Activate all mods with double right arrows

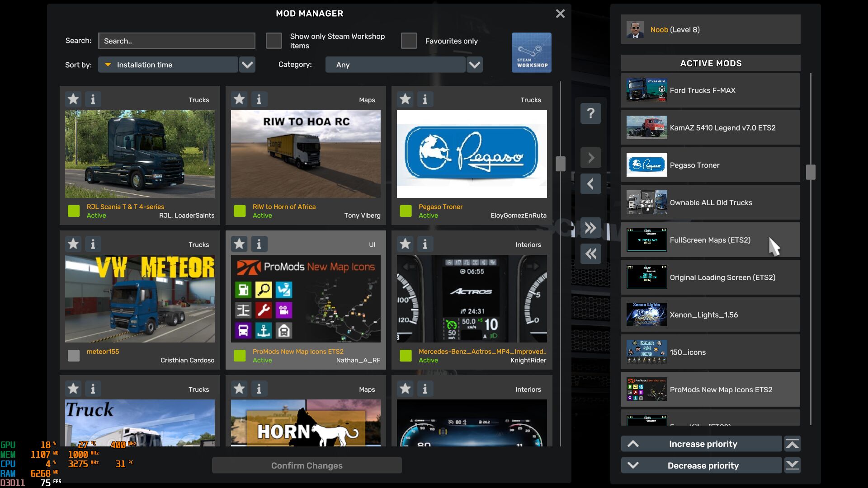click(590, 228)
